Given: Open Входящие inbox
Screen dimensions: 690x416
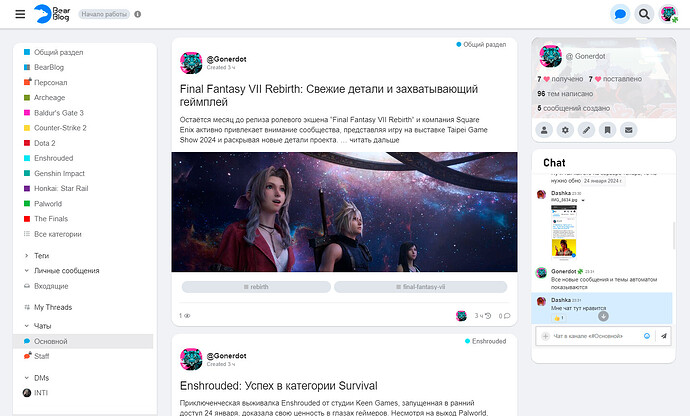Looking at the screenshot, I should point(51,286).
